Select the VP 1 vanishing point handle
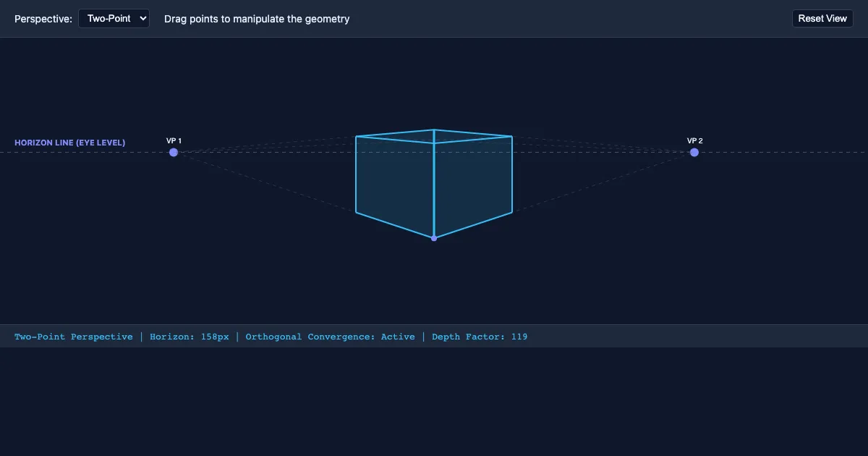Image resolution: width=868 pixels, height=456 pixels. pos(174,152)
